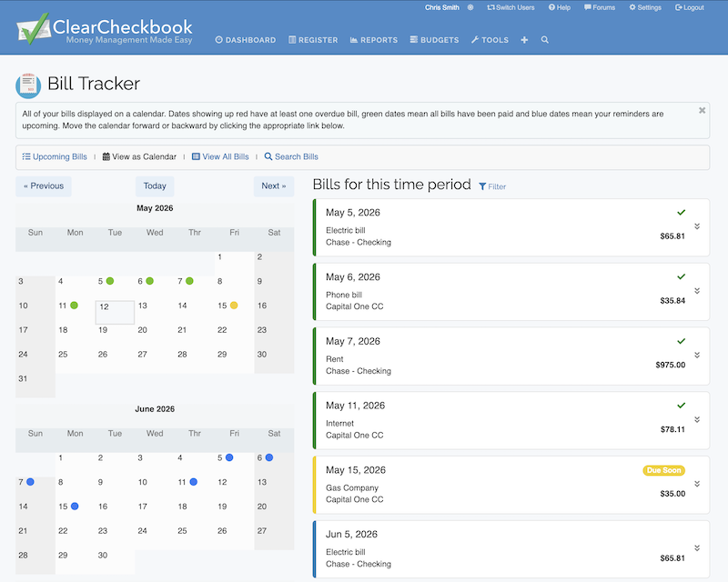The height and width of the screenshot is (582, 728).
Task: Open the Reports menu
Action: (374, 40)
